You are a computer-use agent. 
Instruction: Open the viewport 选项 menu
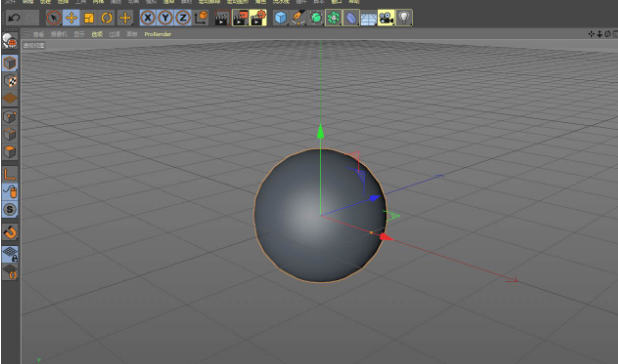(97, 34)
